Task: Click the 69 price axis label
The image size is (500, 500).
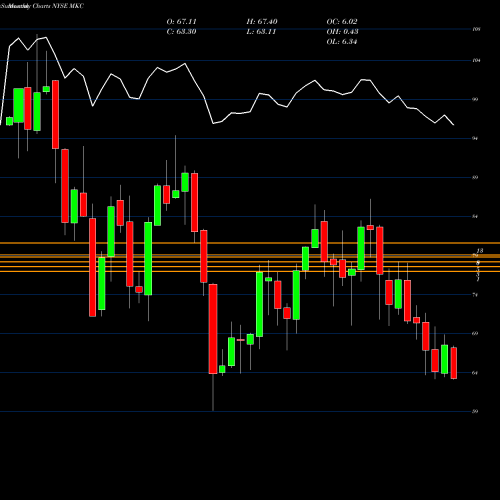Action: point(475,334)
